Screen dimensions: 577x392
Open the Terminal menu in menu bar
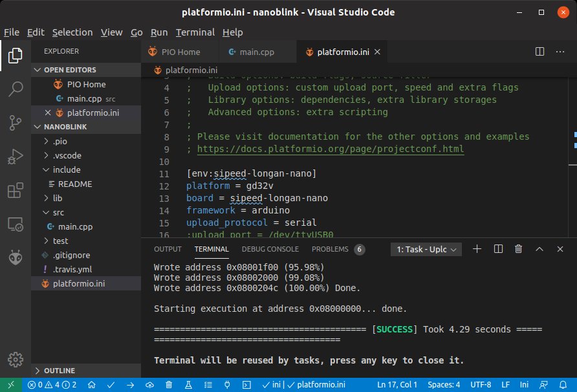(x=195, y=32)
